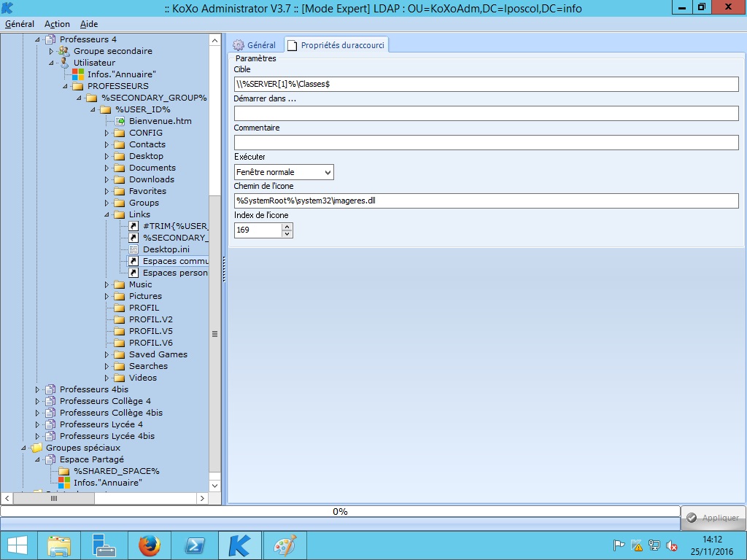Click the Espaces person shortcut icon
Viewport: 747px width, 560px height.
[134, 273]
